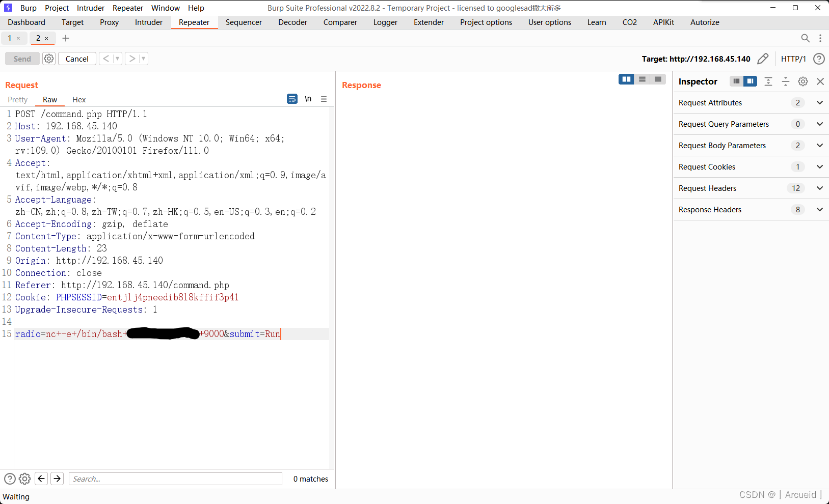Viewport: 829px width, 504px height.
Task: Select top-bottom response layout
Action: point(642,79)
